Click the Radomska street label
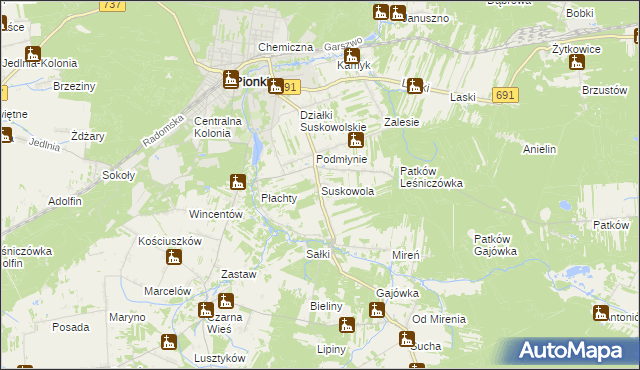The image size is (640, 370). pyautogui.click(x=163, y=131)
